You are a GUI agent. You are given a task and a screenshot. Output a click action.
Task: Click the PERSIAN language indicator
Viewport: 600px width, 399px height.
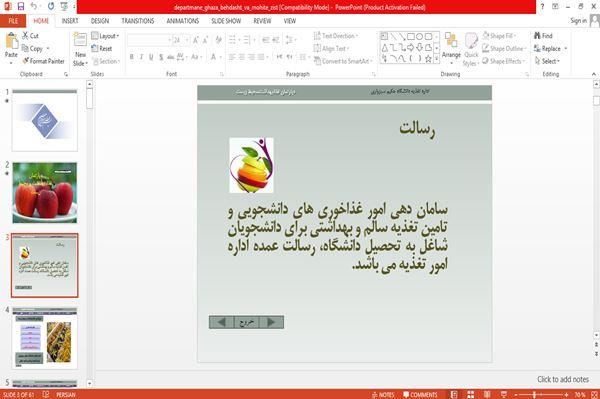[x=65, y=394]
